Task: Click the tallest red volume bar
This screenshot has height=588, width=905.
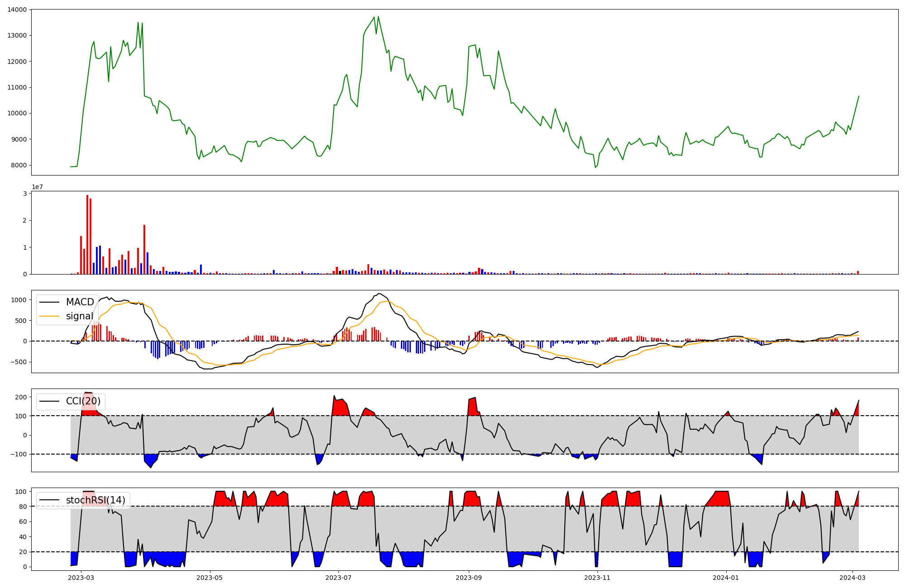Action: [x=87, y=234]
